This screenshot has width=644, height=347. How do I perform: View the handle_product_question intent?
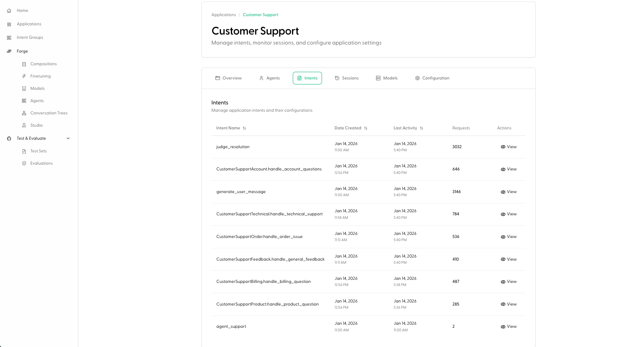[509, 304]
